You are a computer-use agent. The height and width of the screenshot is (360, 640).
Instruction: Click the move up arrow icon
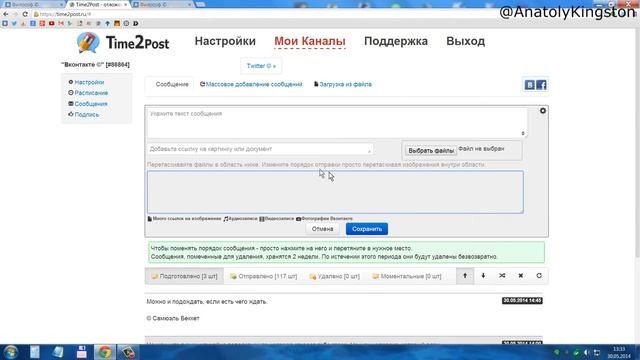click(465, 276)
